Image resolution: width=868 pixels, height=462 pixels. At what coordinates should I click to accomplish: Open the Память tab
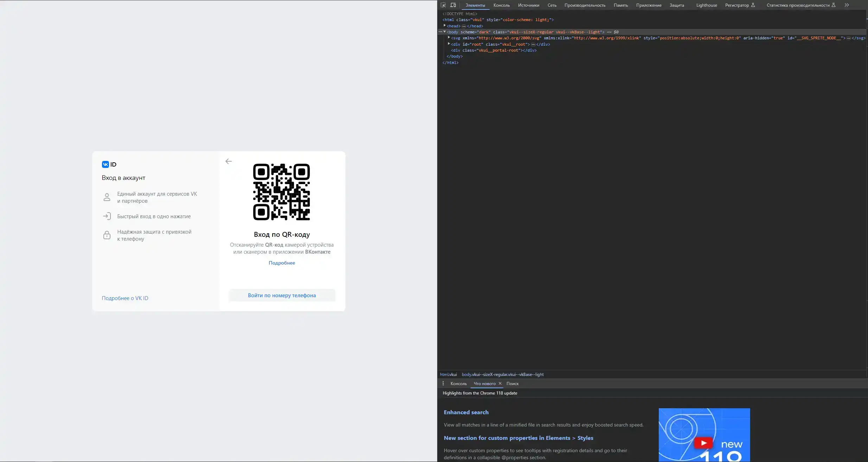click(x=621, y=5)
